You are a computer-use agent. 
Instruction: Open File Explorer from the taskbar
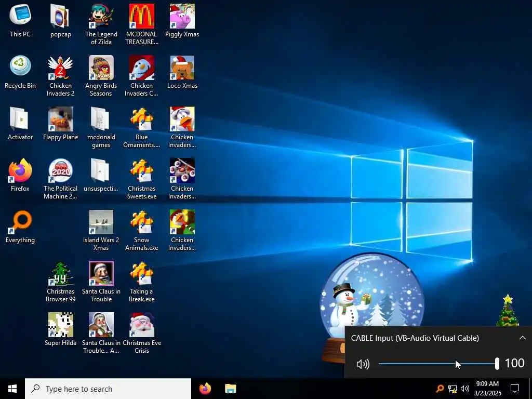pos(230,389)
